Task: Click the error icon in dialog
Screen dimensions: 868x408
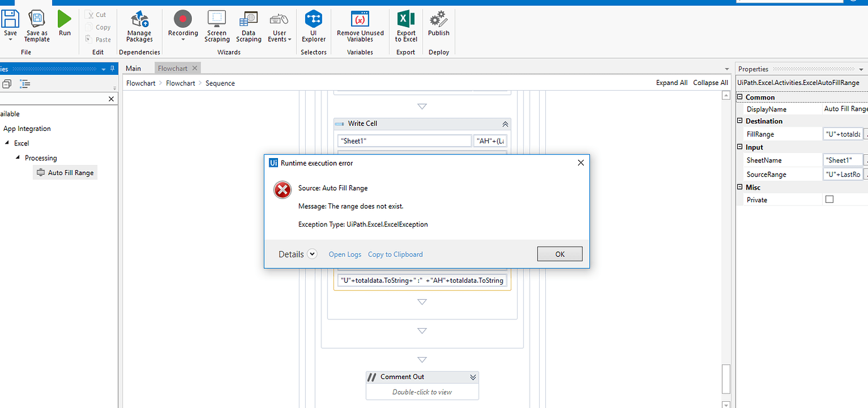Action: click(282, 190)
